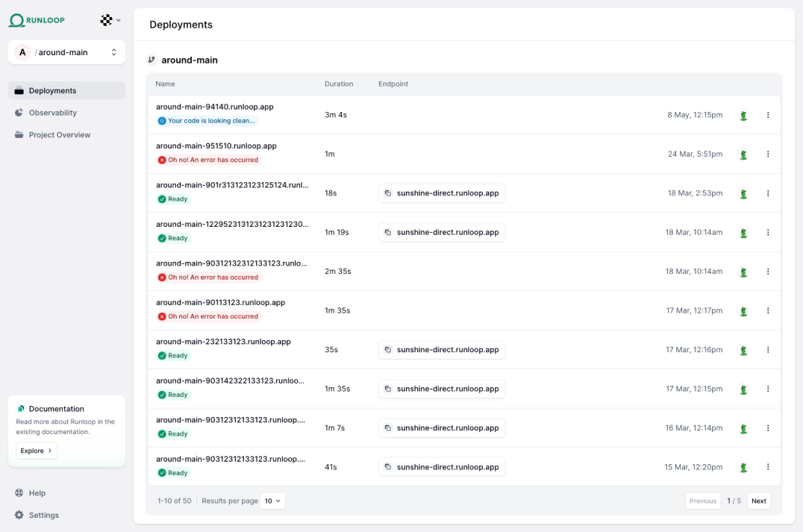Click the Explore documentation button
Screen dimensions: 803x532
37,451
